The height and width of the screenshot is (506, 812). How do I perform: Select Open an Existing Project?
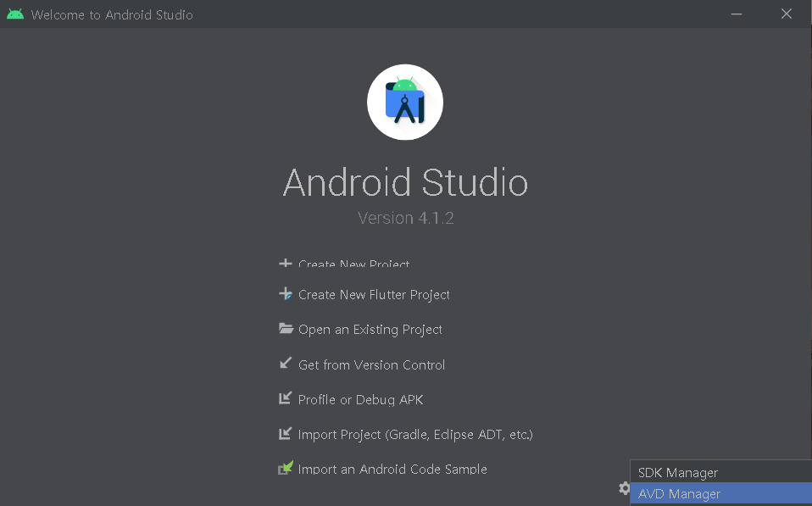(370, 330)
